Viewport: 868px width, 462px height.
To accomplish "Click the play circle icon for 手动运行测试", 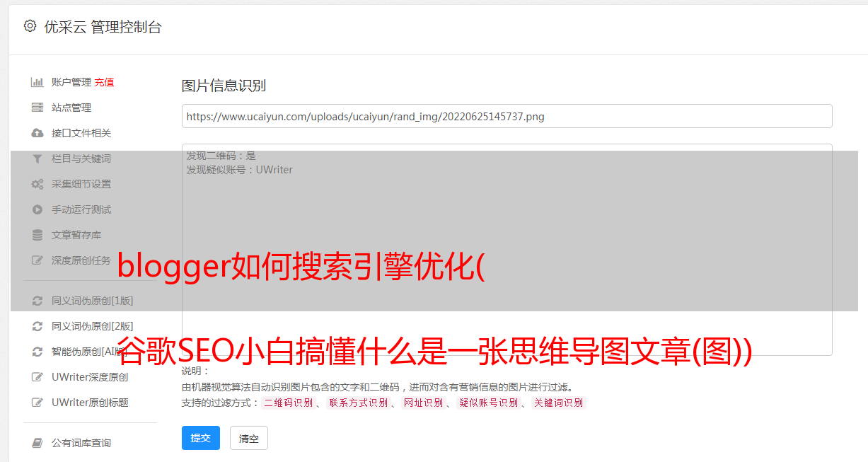I will tap(37, 209).
